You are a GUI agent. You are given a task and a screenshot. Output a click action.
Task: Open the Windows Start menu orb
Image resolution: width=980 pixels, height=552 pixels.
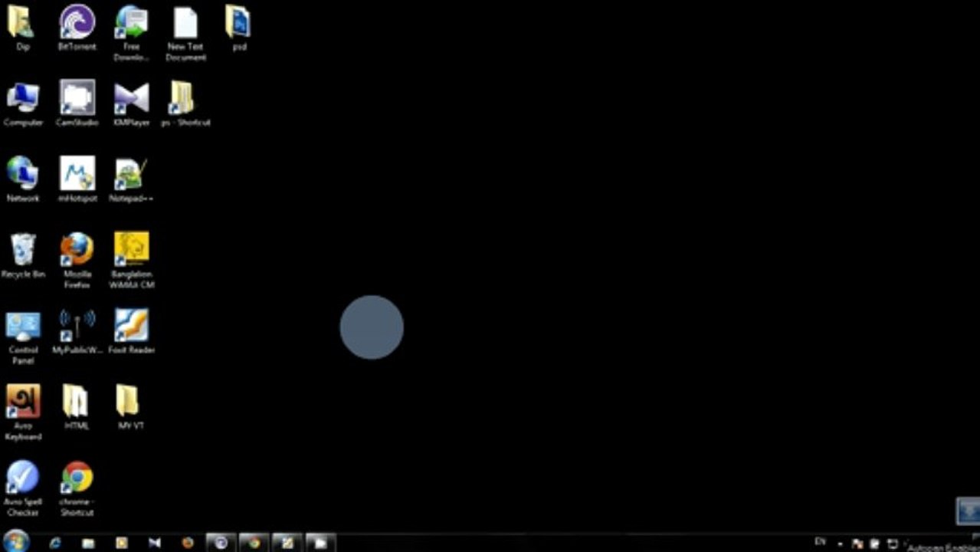click(15, 541)
